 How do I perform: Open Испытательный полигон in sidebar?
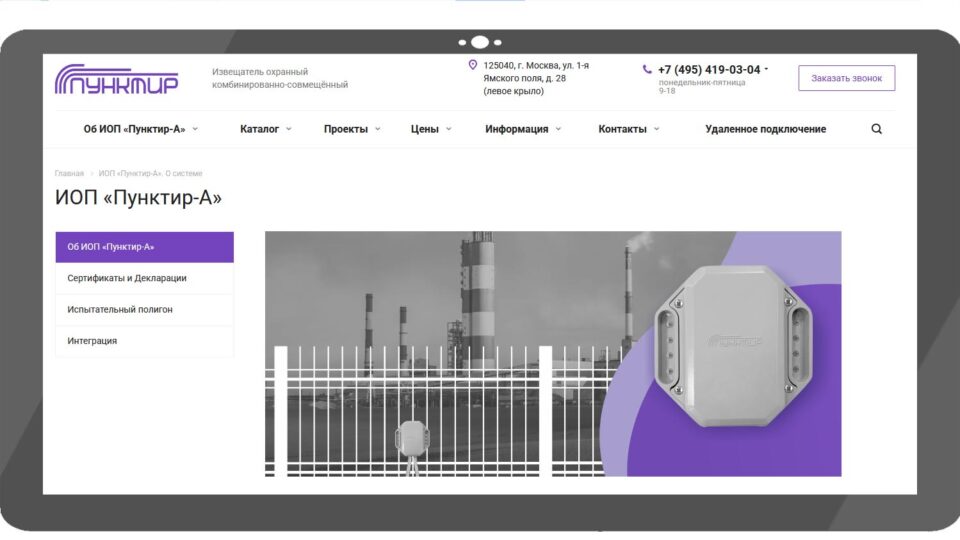pyautogui.click(x=144, y=309)
